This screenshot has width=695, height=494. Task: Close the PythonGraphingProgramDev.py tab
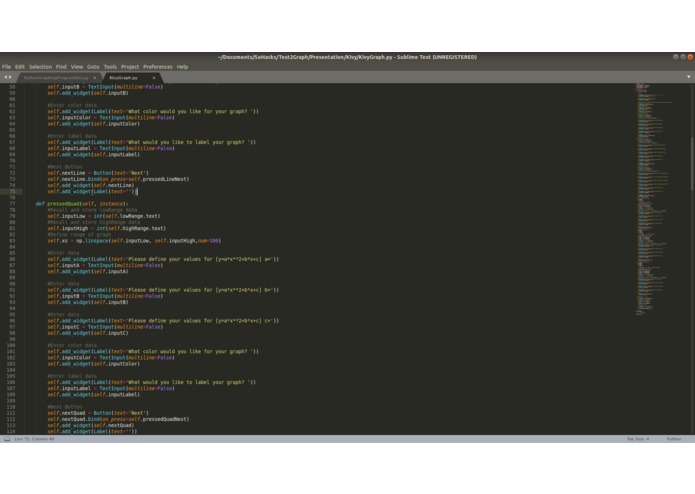(x=94, y=78)
